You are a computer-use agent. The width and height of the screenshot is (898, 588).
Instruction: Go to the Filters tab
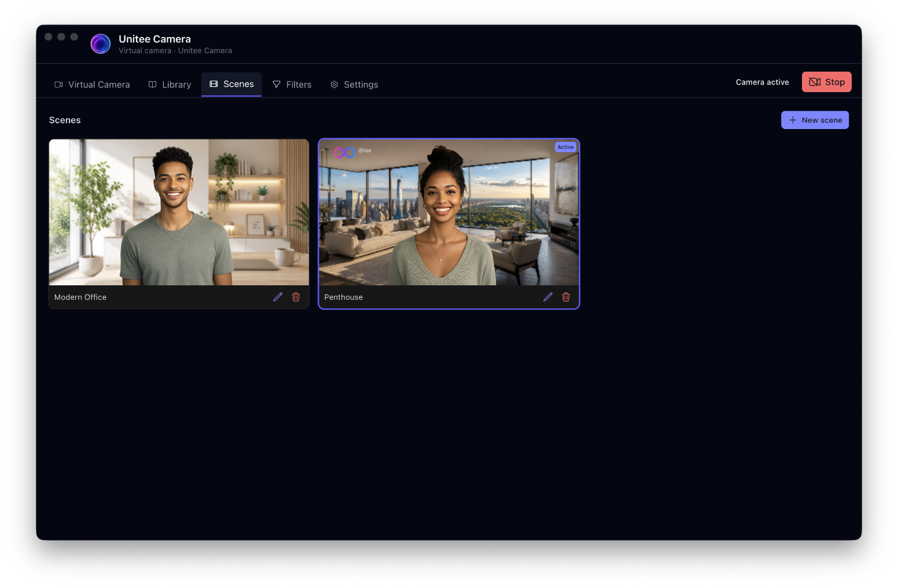(x=292, y=84)
